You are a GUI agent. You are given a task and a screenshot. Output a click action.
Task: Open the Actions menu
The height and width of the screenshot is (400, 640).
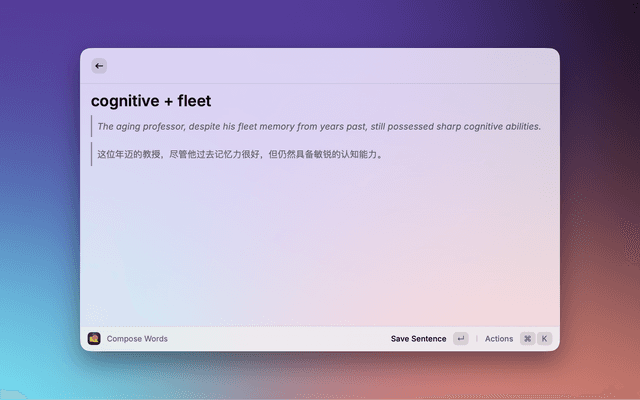(x=498, y=339)
